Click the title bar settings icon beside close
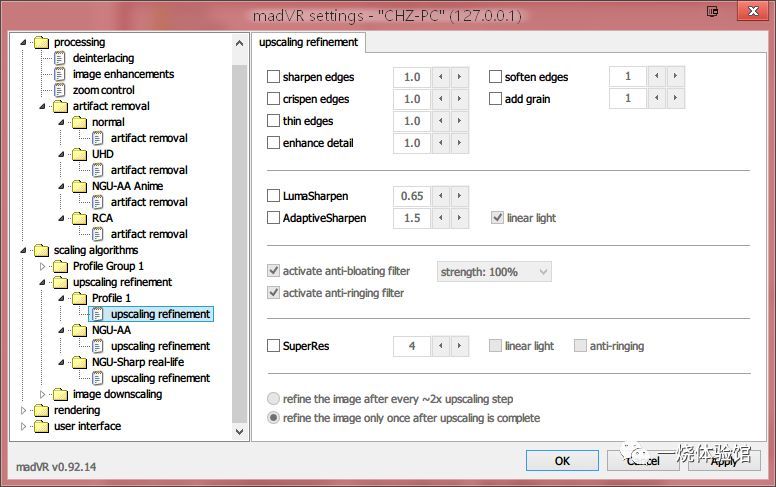The image size is (776, 487). [x=712, y=11]
